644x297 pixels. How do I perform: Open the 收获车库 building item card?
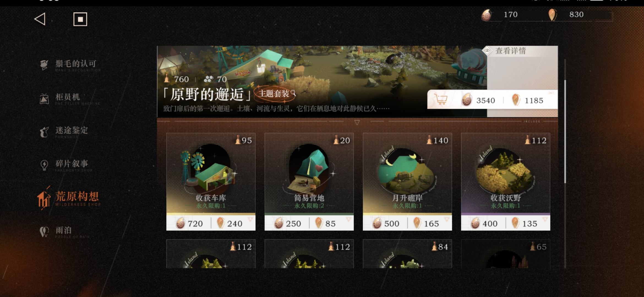(211, 182)
